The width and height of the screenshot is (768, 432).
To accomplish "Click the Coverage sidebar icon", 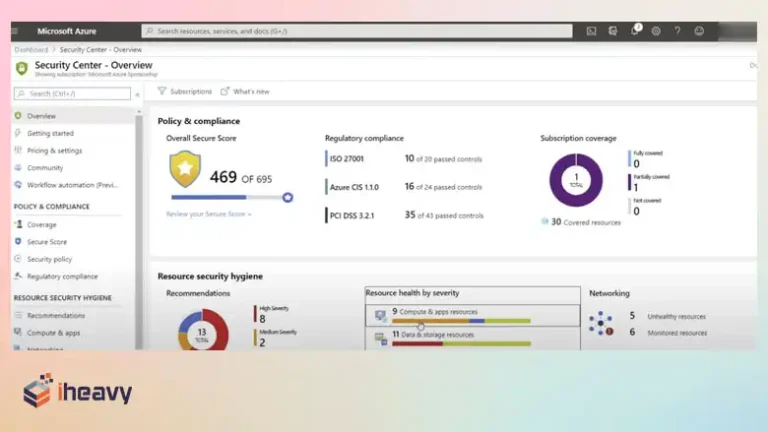I will [x=18, y=224].
